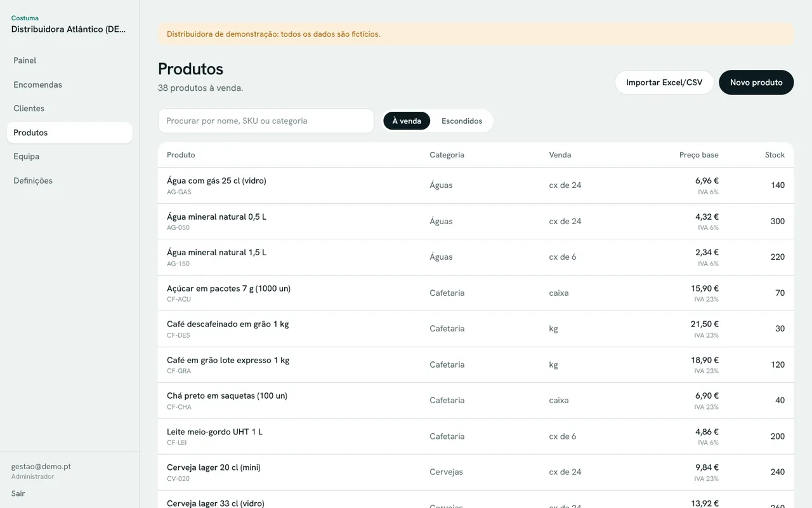Click the Preço base column header
Screen dimensions: 812x508
pos(699,155)
